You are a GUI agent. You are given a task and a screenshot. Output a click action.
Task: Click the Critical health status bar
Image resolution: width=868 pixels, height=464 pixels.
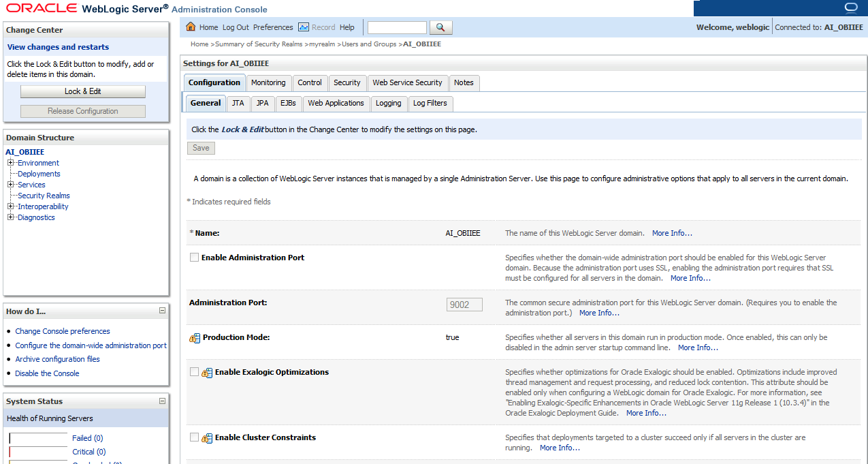[38, 452]
